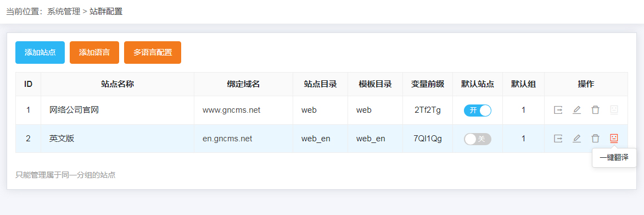The image size is (644, 215).
Task: Delete the 网络公司官网 site
Action: 595,110
